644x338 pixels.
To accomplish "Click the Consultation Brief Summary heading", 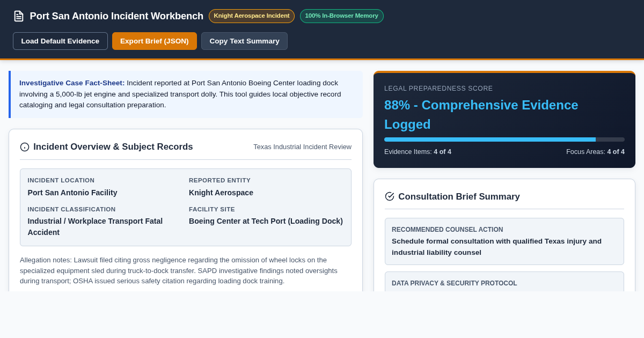I will click(459, 197).
